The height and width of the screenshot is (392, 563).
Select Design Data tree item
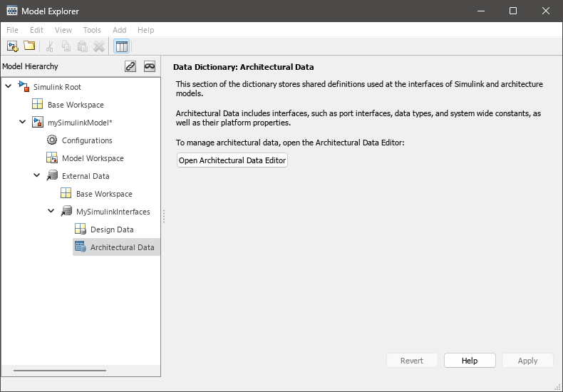point(112,229)
